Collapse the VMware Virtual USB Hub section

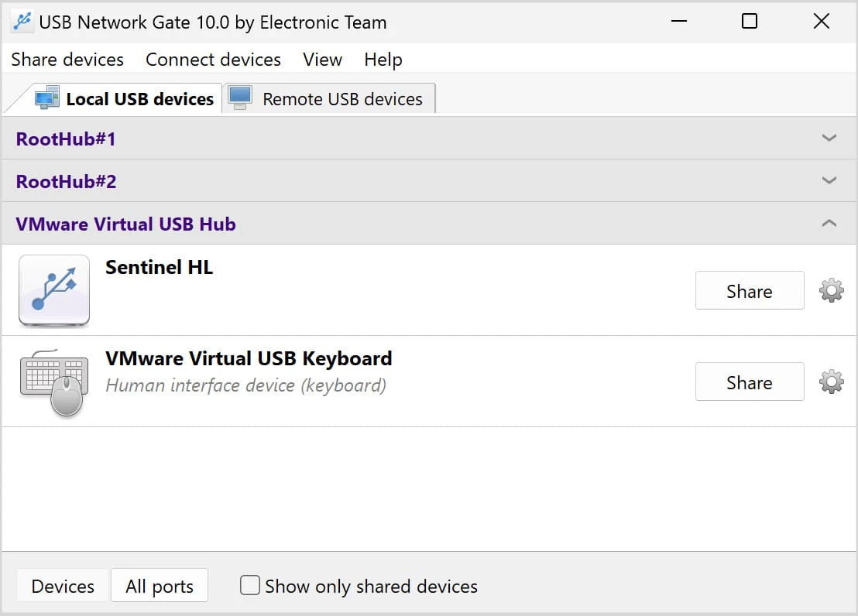(x=829, y=224)
